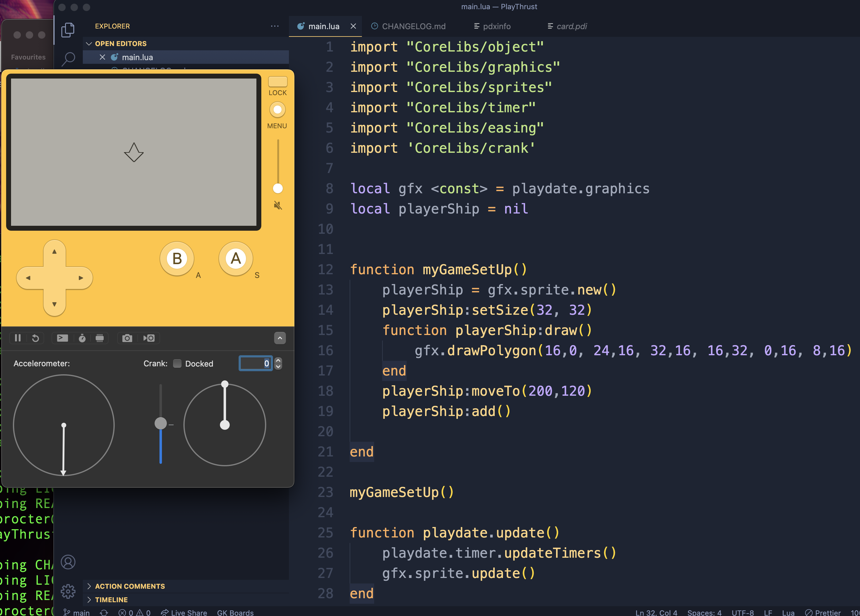860x616 pixels.
Task: Open the memory chip icon
Action: (100, 338)
